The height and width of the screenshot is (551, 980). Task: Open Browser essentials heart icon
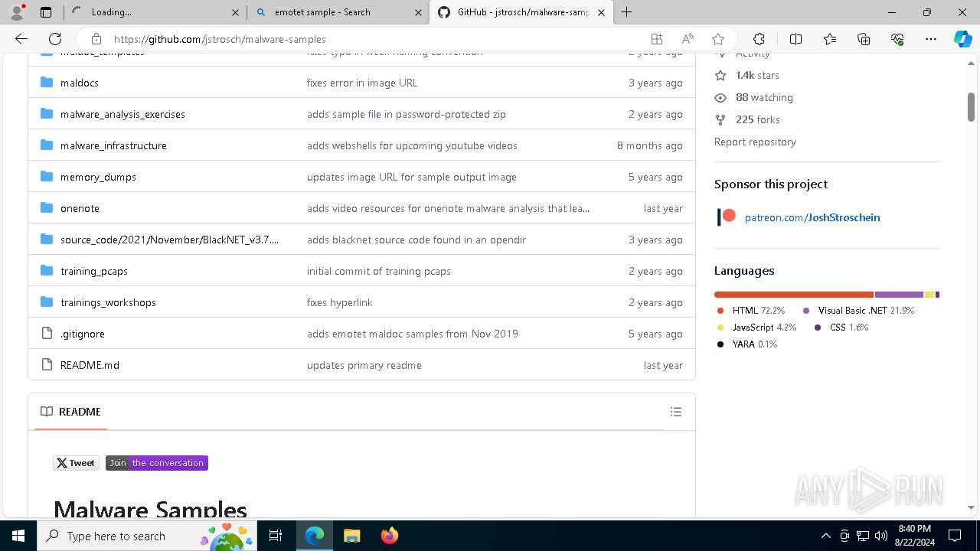tap(897, 39)
